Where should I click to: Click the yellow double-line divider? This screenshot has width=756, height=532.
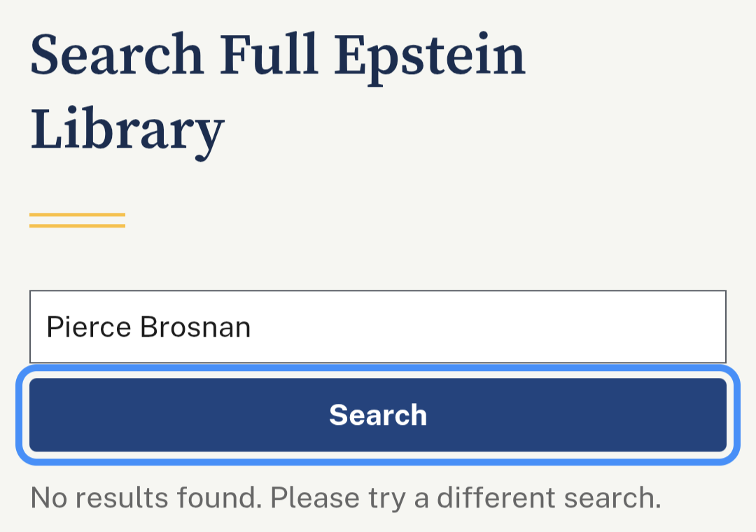(x=77, y=220)
